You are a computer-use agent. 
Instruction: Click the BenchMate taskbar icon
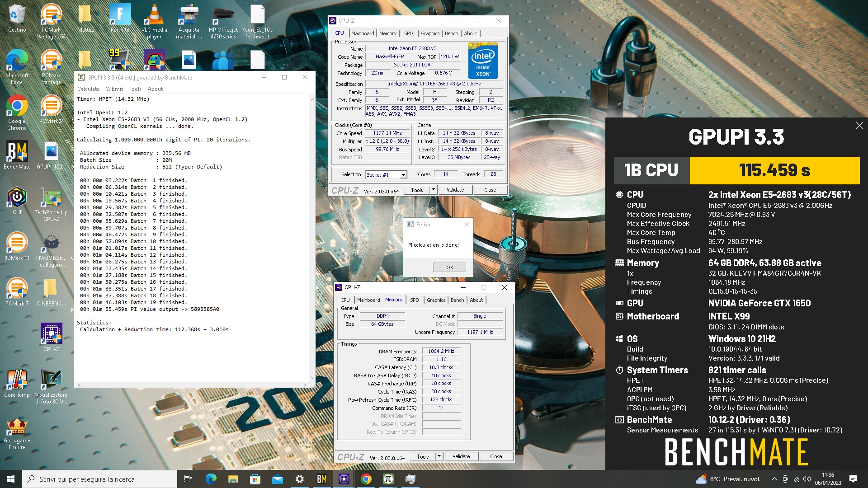click(x=321, y=479)
